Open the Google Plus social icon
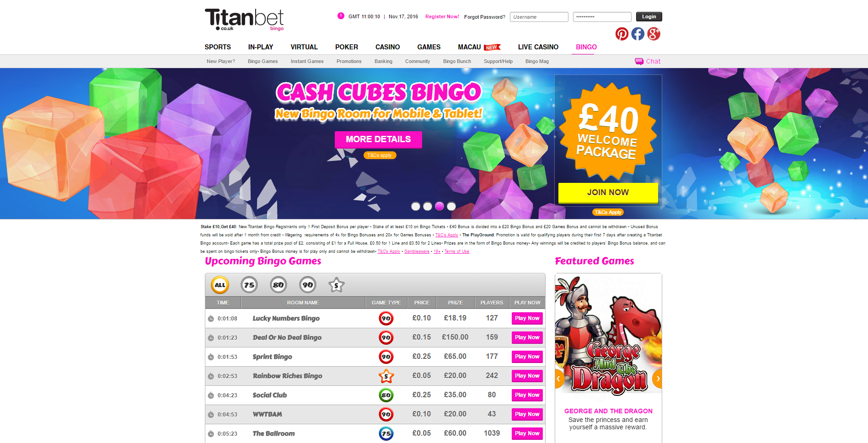Screen dimensions: 868x443 [654, 34]
